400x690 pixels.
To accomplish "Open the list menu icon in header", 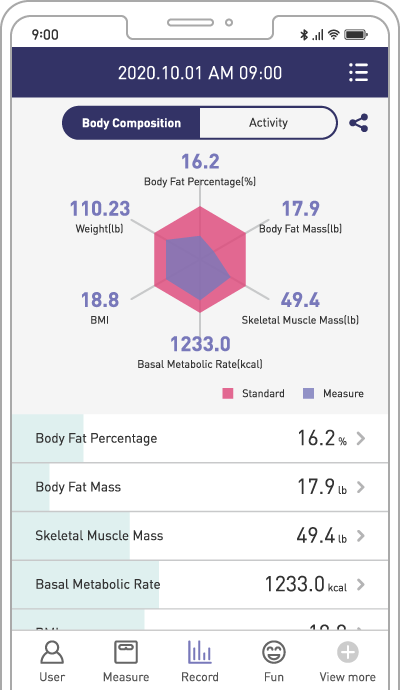I will (x=358, y=72).
